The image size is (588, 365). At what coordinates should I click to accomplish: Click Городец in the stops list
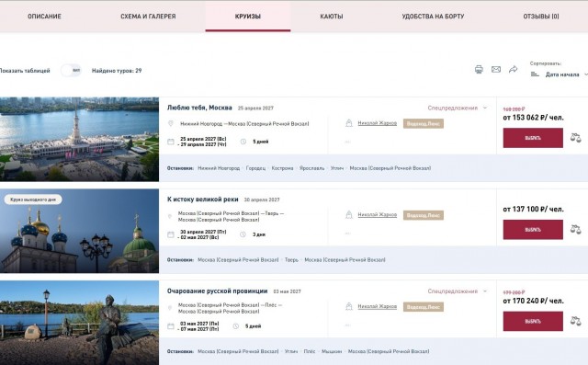pyautogui.click(x=255, y=168)
